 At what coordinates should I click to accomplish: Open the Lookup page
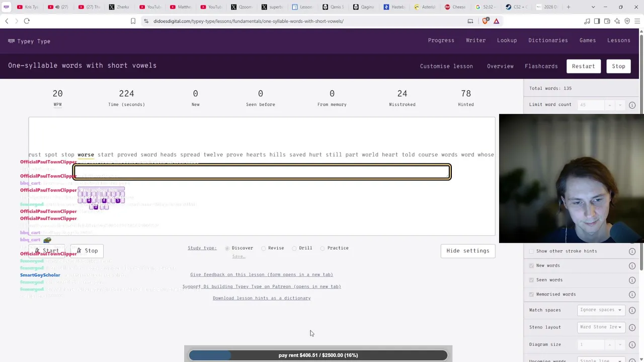click(507, 41)
